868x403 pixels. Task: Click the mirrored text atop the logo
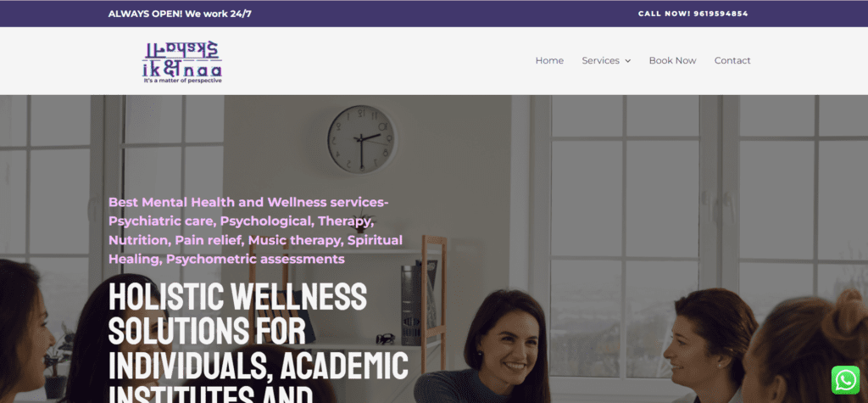click(x=182, y=51)
